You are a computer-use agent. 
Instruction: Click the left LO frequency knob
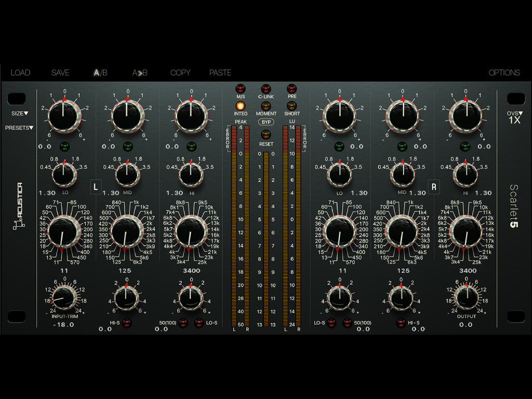point(63,232)
